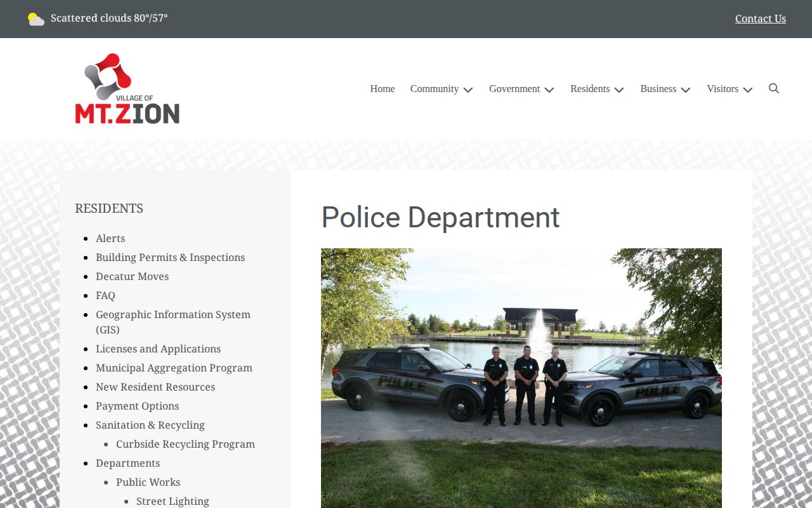
Task: Open the Visitors menu item
Action: [723, 89]
